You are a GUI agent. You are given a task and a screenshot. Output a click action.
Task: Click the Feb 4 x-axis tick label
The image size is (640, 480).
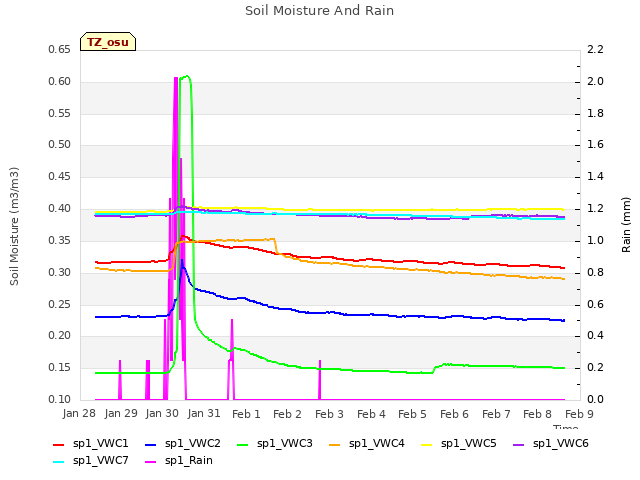click(x=371, y=414)
